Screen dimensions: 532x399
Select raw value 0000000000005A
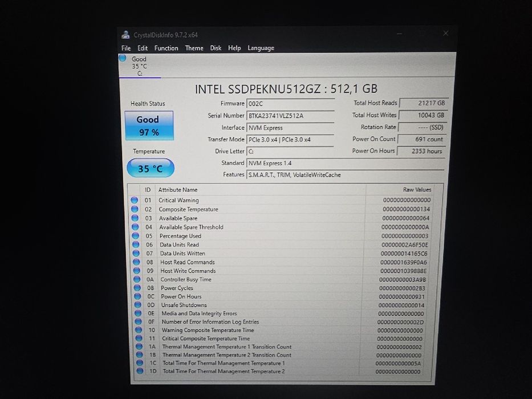tap(398, 364)
